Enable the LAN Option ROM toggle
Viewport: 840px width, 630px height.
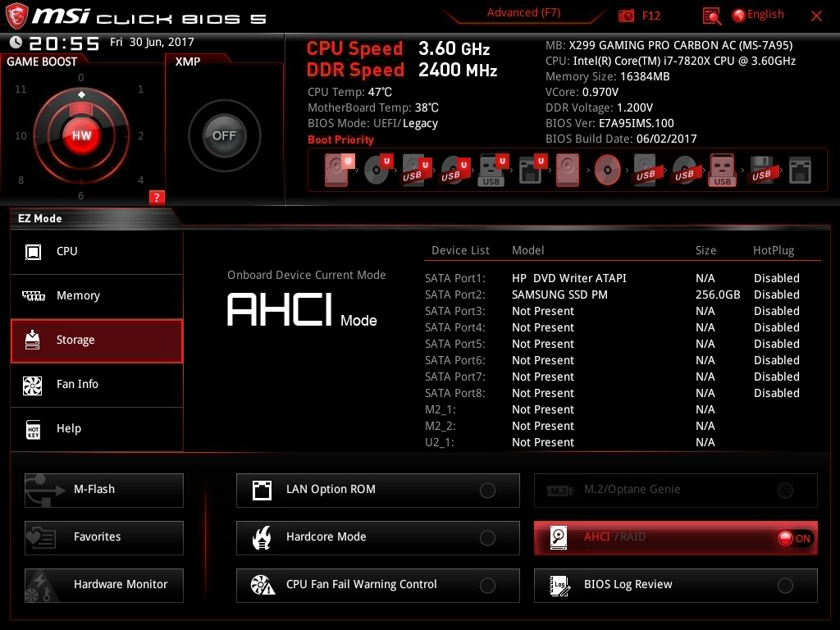tap(487, 491)
